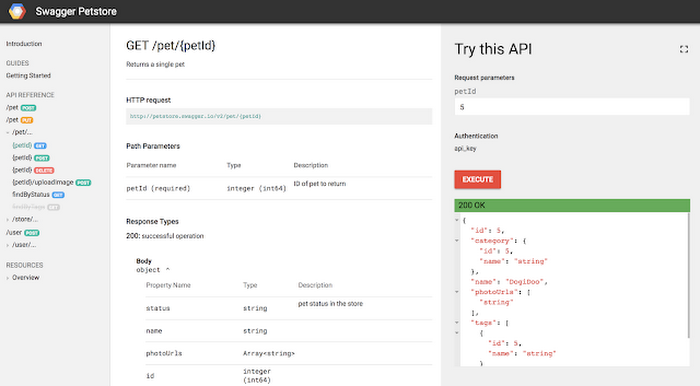Click the status property row name
The width and height of the screenshot is (700, 386).
pyautogui.click(x=158, y=308)
